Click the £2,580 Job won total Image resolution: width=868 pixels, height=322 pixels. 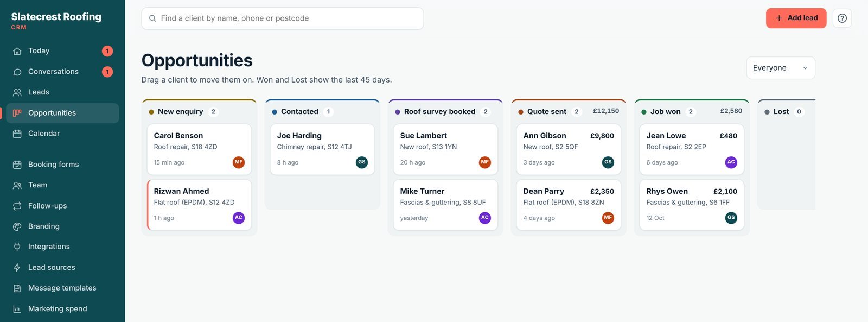731,111
